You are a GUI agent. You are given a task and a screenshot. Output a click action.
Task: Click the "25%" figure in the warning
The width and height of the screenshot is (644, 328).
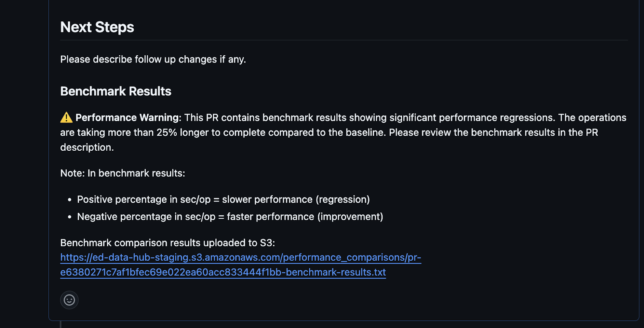(167, 133)
